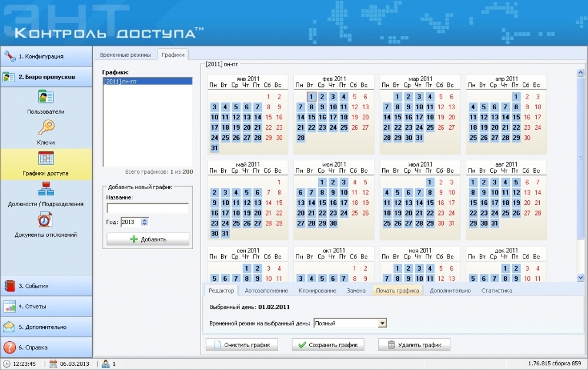This screenshot has height=370, width=588.
Task: Open the 6. Справка section
Action: 46,347
